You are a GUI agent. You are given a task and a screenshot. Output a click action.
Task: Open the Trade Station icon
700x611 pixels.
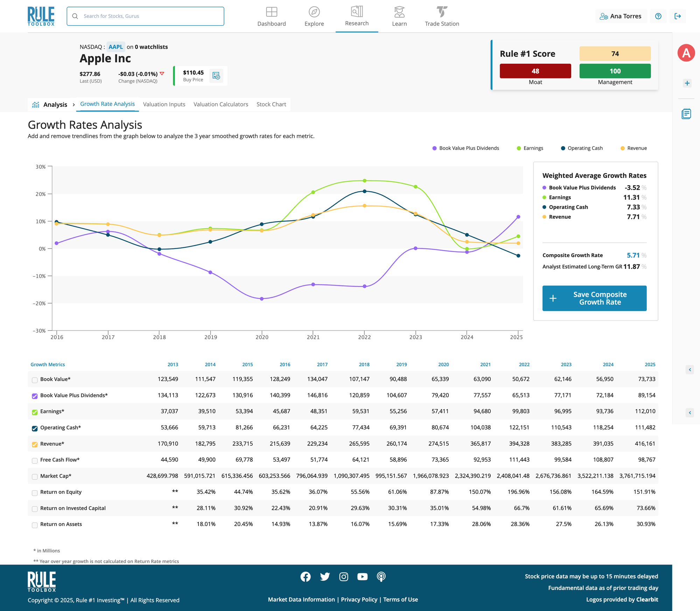click(x=442, y=12)
